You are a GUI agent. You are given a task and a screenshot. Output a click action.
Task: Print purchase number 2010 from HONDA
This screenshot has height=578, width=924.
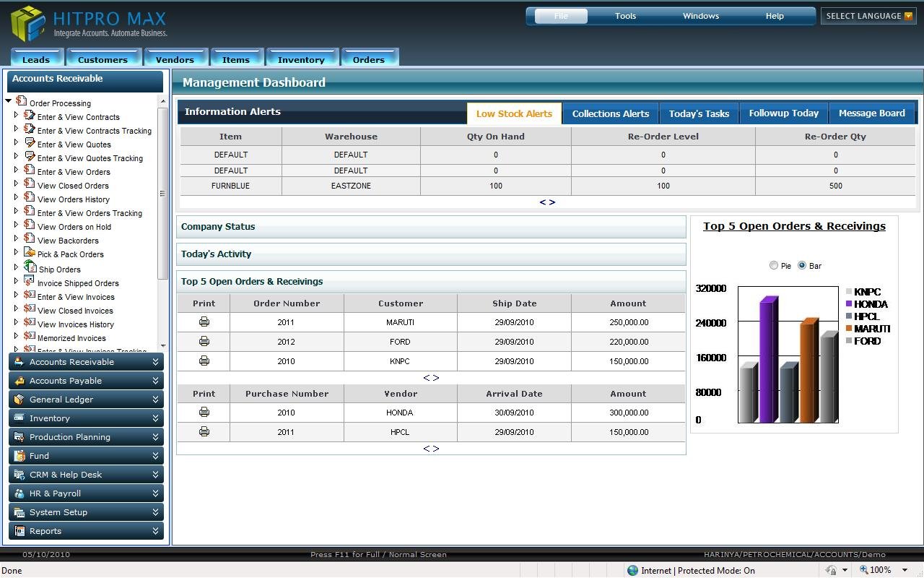(x=204, y=412)
